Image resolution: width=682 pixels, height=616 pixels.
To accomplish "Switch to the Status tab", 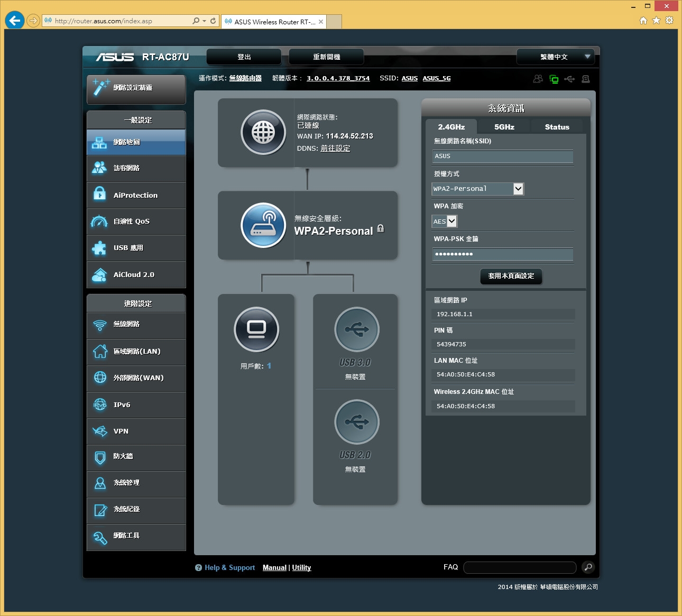I will 557,127.
